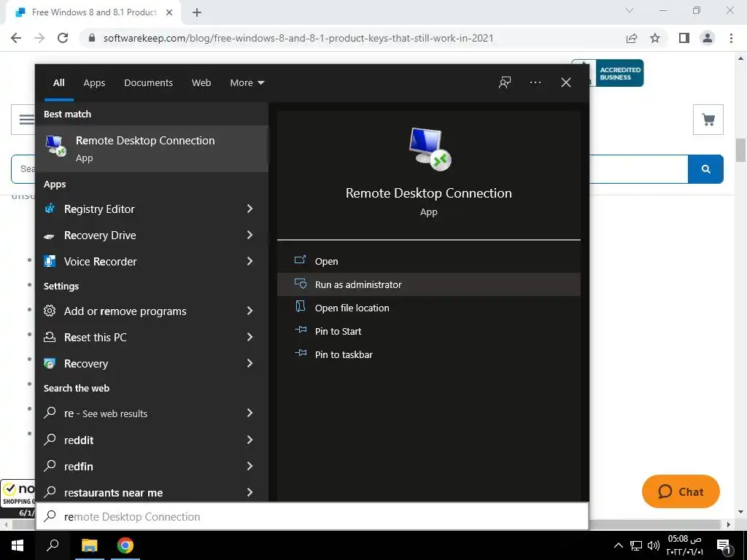Open the three-dot options menu in search panel
Image resolution: width=747 pixels, height=560 pixels.
point(535,82)
